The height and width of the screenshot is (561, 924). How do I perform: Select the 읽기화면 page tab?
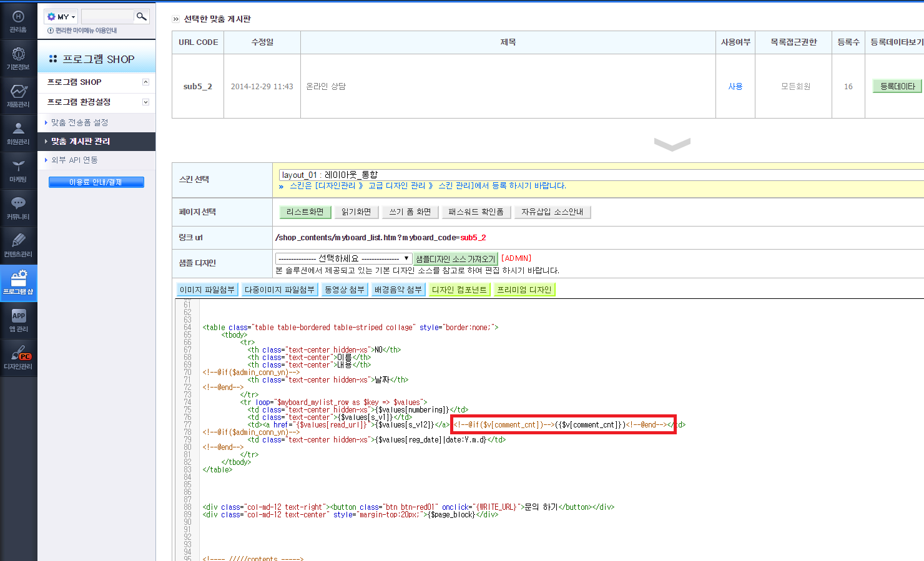pos(356,212)
